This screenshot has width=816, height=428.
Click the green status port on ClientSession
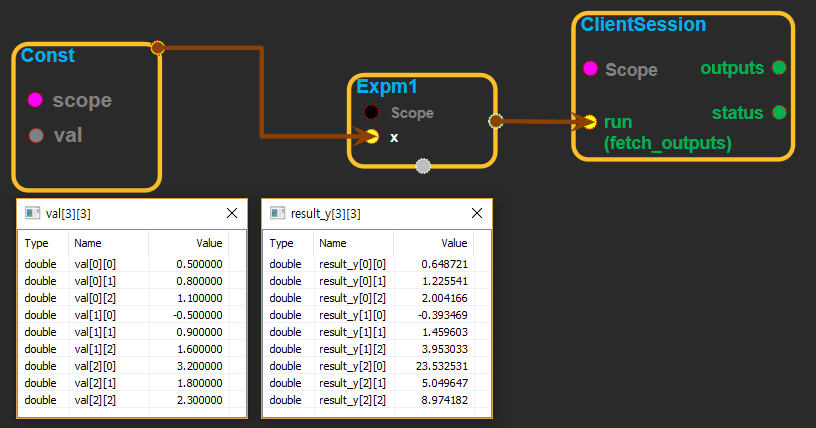(779, 112)
